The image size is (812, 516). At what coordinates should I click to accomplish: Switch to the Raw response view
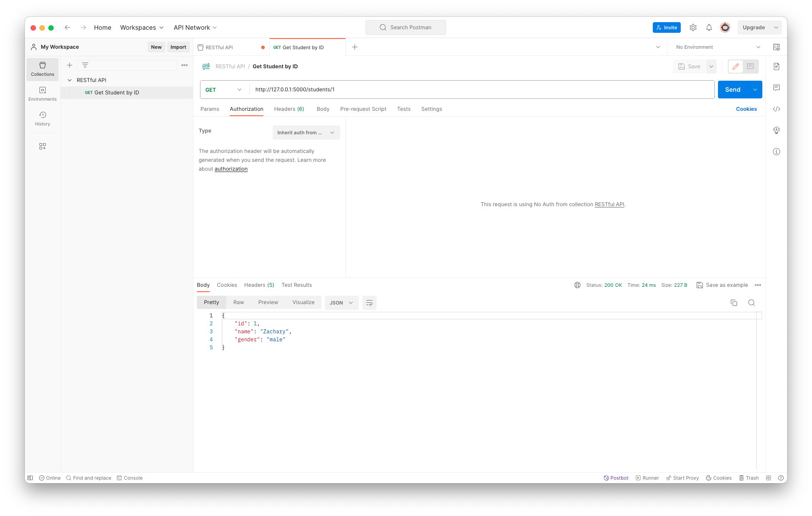click(x=239, y=302)
